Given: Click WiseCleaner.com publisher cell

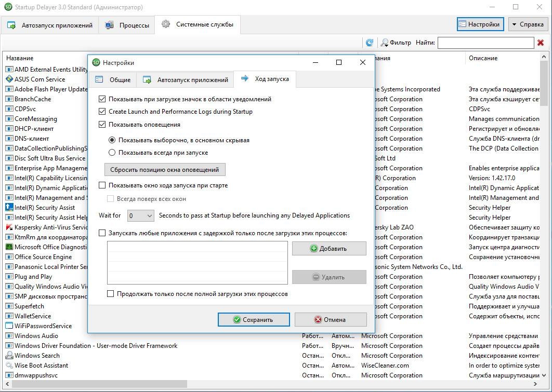Looking at the screenshot, I should (385, 366).
